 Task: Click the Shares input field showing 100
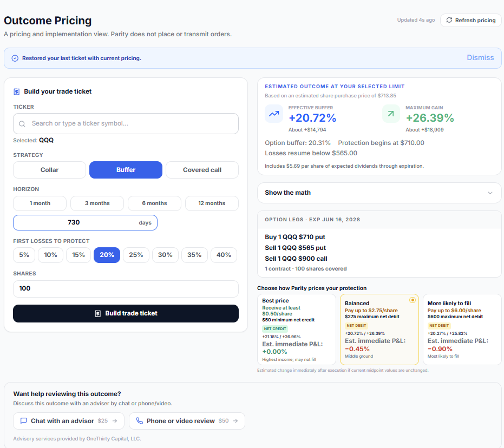(126, 289)
